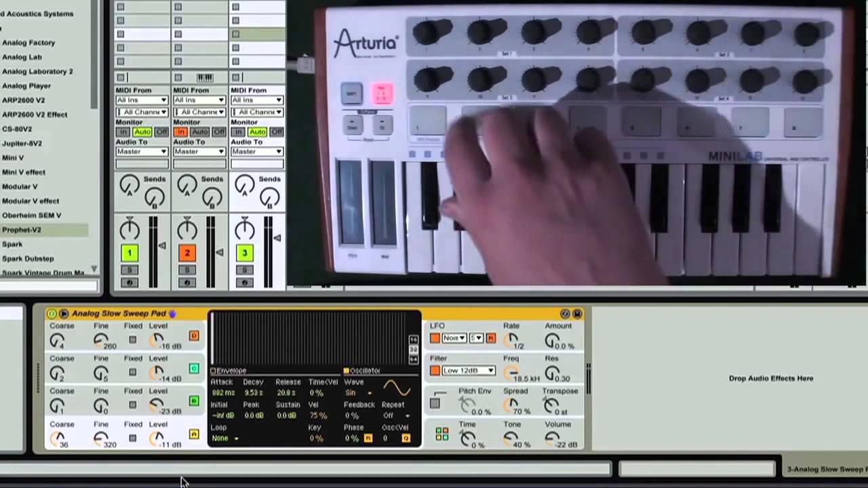Click the Analog Slow Sweep Pad device title
This screenshot has width=868, height=488.
pyautogui.click(x=119, y=314)
